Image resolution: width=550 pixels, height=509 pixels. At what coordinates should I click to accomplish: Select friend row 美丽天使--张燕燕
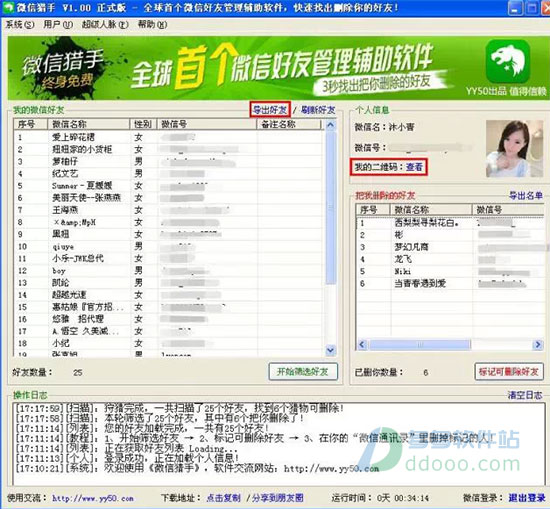click(x=168, y=198)
